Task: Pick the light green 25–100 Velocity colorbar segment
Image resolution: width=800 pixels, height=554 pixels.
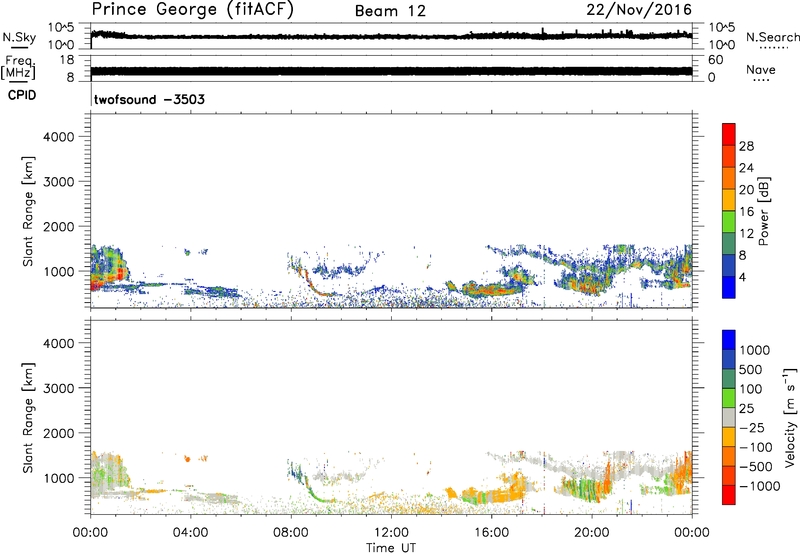Action: (729, 398)
